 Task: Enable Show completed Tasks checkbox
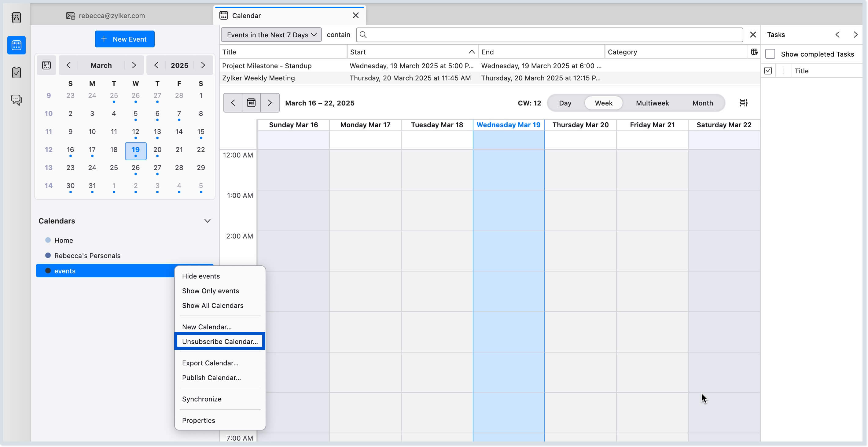tap(770, 54)
